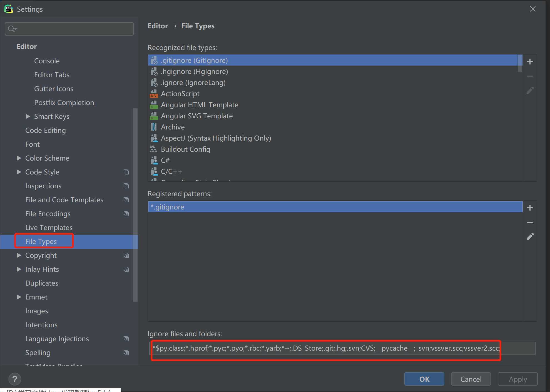Click the settings sidebar scrollbar
The image size is (550, 392).
135,205
